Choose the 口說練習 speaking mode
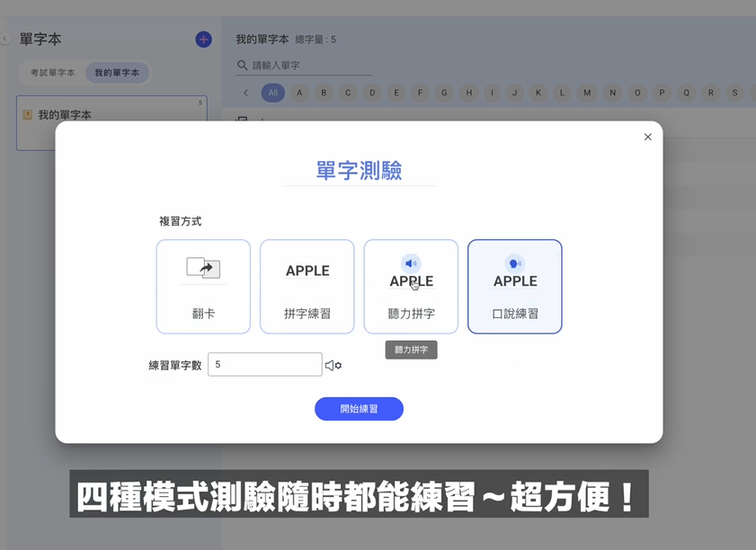This screenshot has height=550, width=756. pyautogui.click(x=514, y=287)
